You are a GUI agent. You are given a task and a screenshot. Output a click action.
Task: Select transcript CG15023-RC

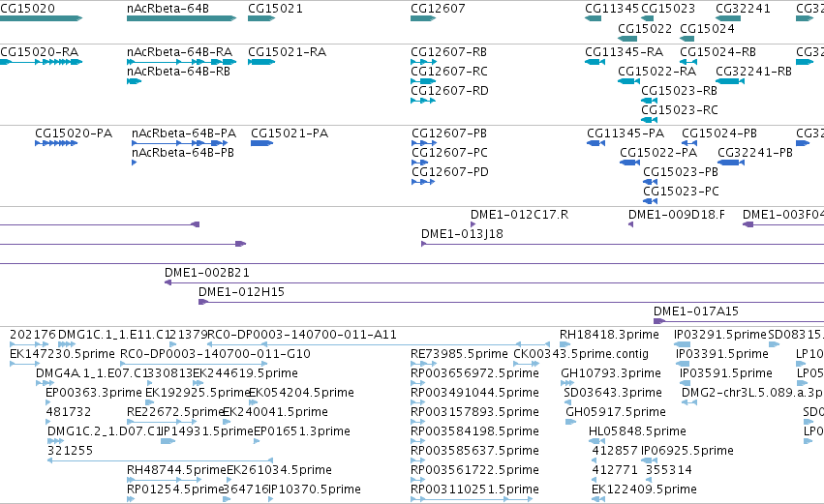coord(680,110)
